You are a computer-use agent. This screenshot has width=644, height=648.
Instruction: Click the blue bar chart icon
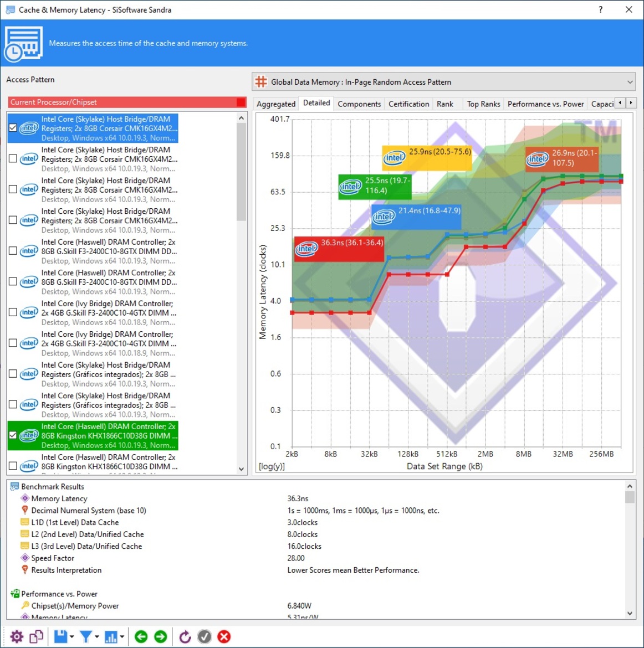pyautogui.click(x=111, y=636)
